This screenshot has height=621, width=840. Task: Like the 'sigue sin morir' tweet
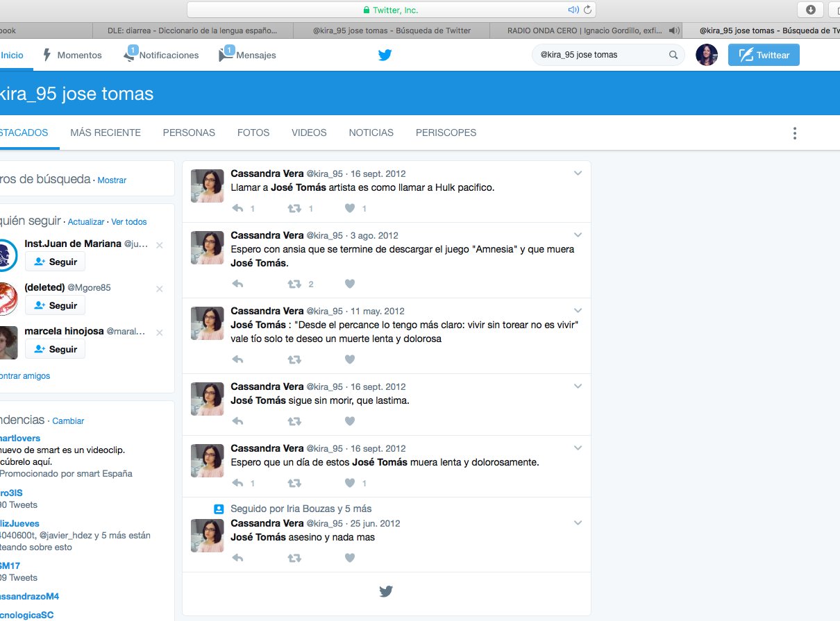(350, 421)
